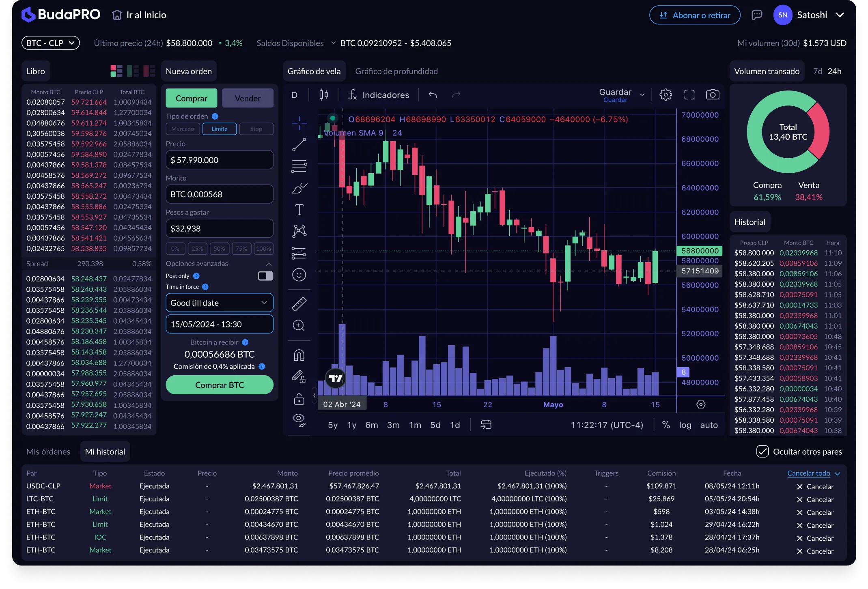Expand the chart to fullscreen
Image resolution: width=868 pixels, height=589 pixels.
point(689,95)
